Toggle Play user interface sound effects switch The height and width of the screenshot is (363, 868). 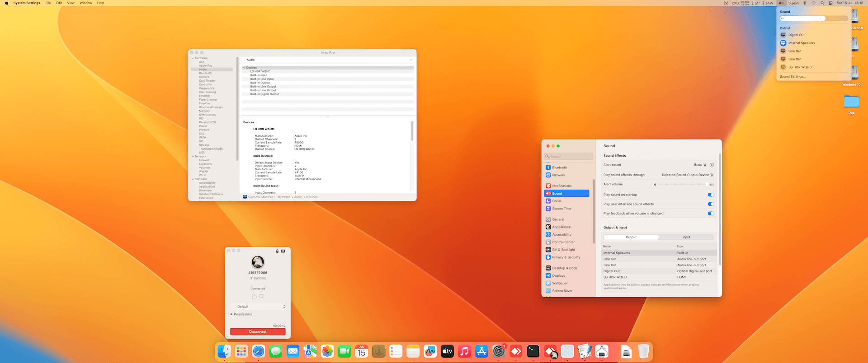tap(711, 204)
